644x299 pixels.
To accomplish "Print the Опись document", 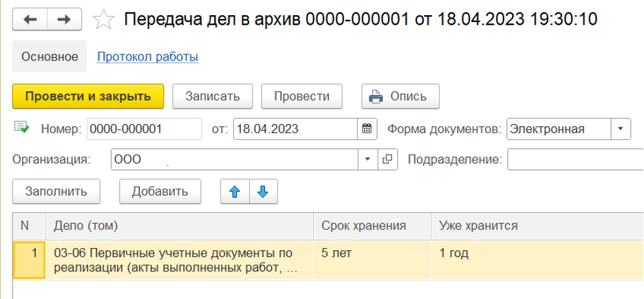I will click(400, 96).
